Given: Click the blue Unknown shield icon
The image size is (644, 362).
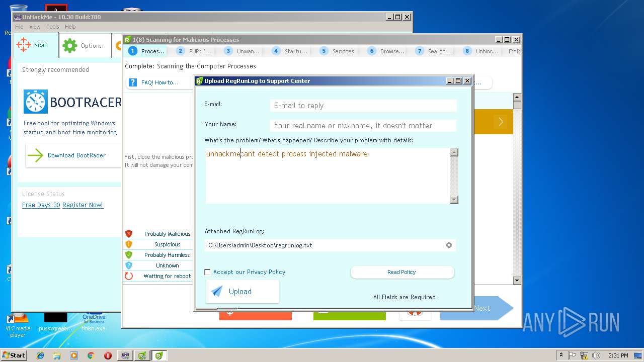Looking at the screenshot, I should click(x=129, y=265).
